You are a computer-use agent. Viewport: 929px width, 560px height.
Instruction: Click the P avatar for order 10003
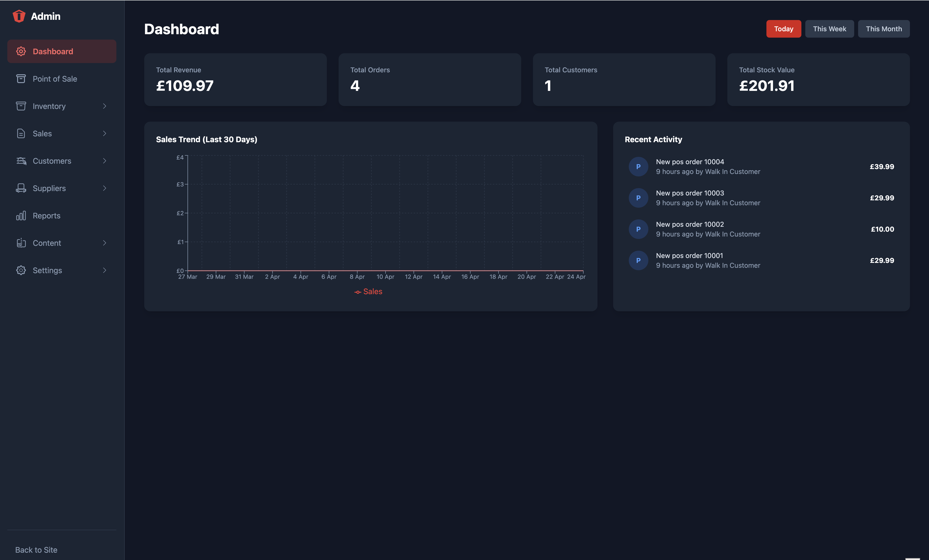click(x=638, y=198)
